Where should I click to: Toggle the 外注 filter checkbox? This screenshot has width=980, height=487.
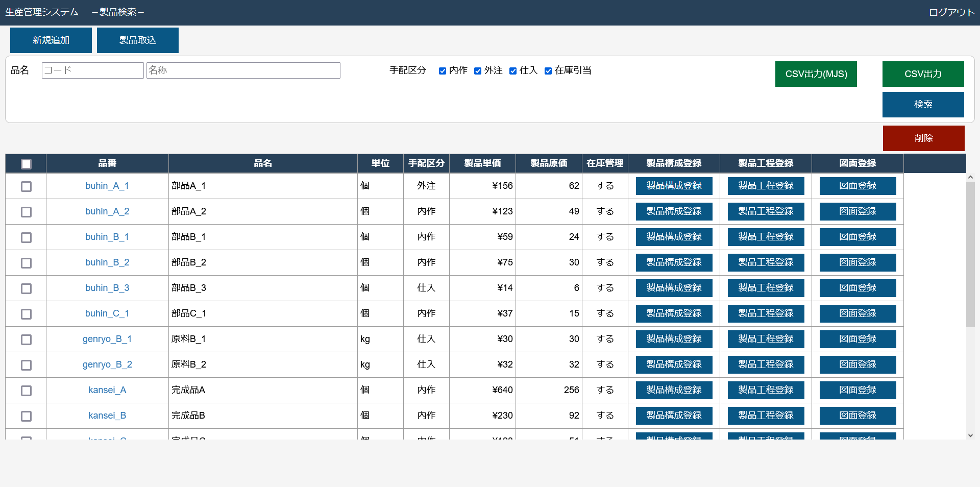(478, 71)
